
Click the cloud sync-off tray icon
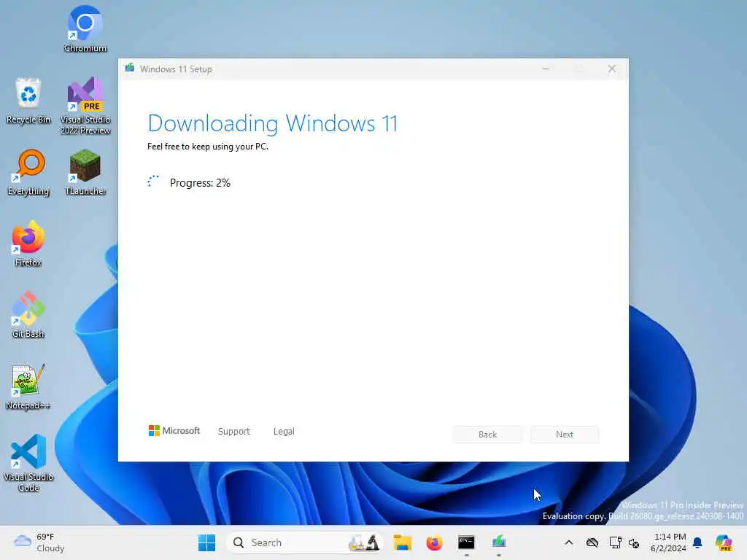click(592, 542)
